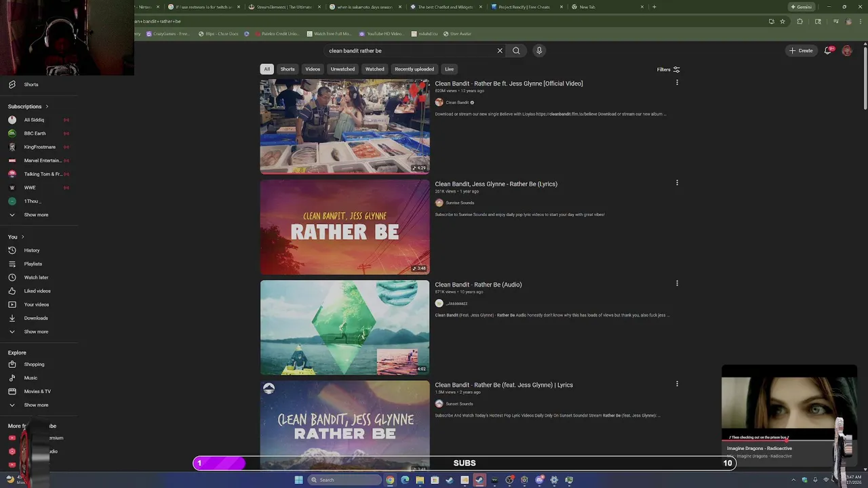Click the Sunrise Sounds channel avatar
The height and width of the screenshot is (488, 868).
click(439, 203)
